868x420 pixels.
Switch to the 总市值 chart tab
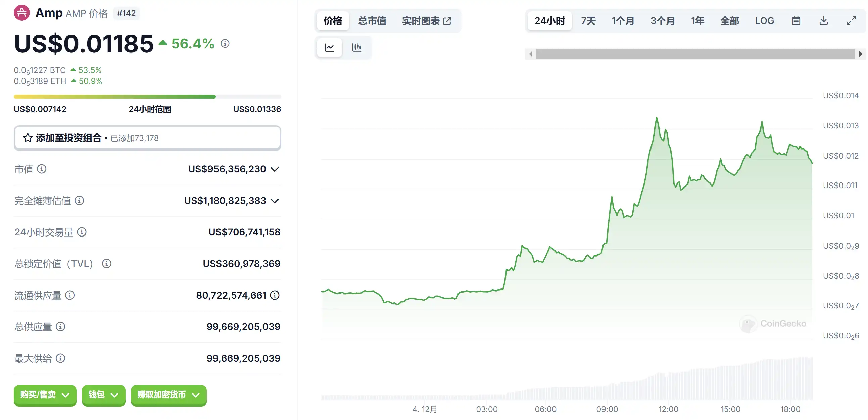(x=372, y=21)
